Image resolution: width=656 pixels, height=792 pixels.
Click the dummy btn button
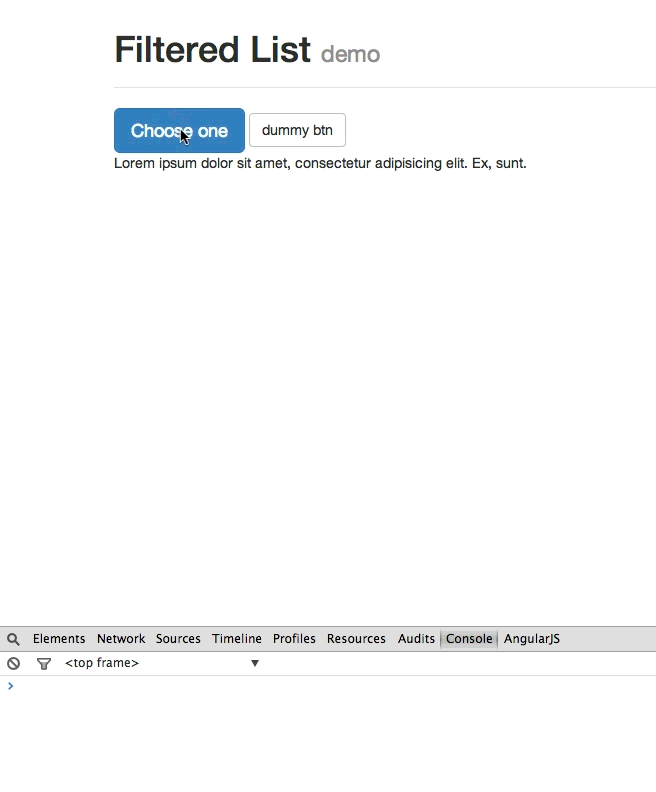click(297, 130)
